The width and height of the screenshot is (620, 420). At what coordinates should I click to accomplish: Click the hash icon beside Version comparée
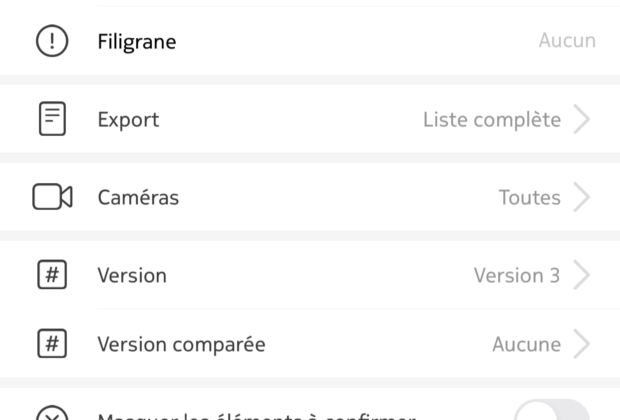(x=52, y=343)
